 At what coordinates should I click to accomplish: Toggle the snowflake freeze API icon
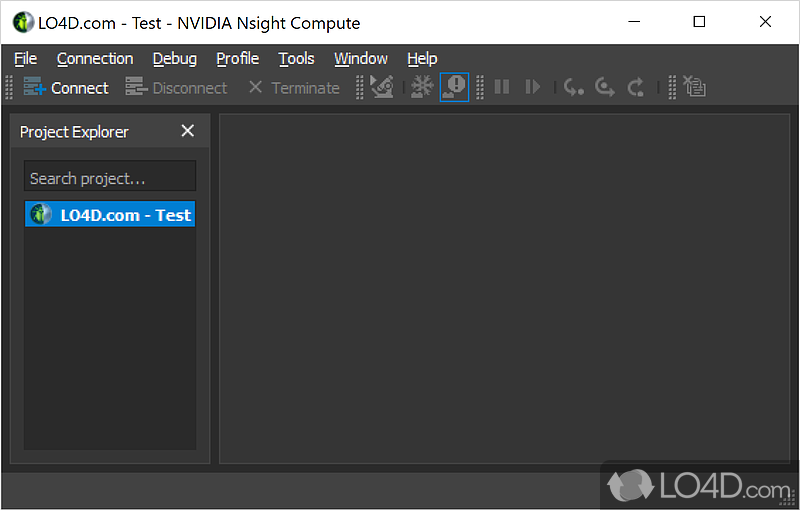coord(422,87)
